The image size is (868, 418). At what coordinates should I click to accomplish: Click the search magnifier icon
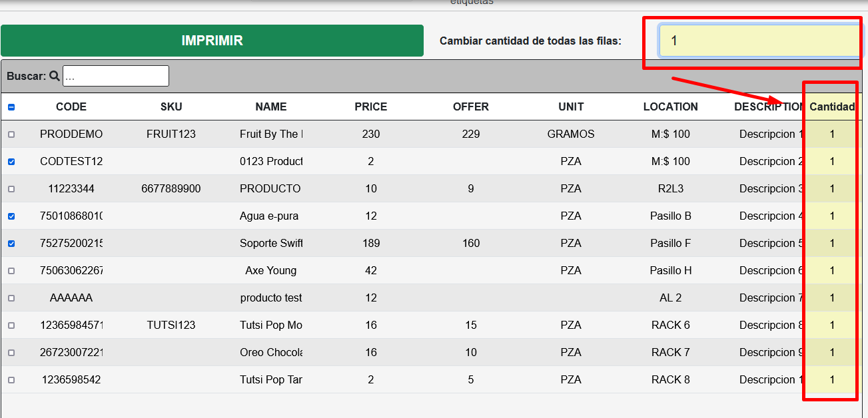click(55, 77)
